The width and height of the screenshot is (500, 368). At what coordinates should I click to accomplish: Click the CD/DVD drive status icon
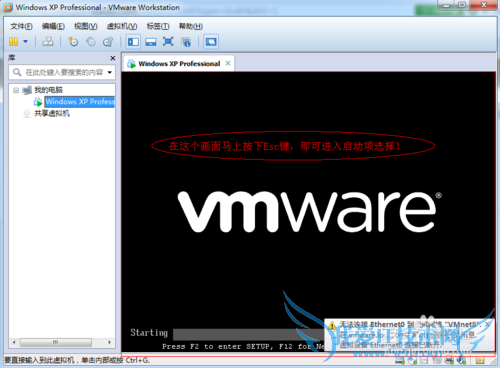pos(412,360)
